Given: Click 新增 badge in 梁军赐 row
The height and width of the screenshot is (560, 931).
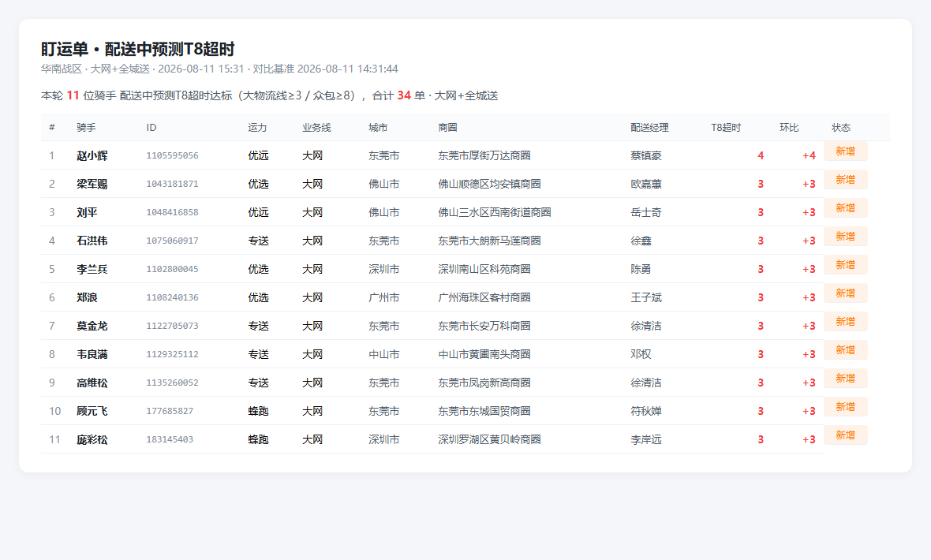Looking at the screenshot, I should [846, 180].
